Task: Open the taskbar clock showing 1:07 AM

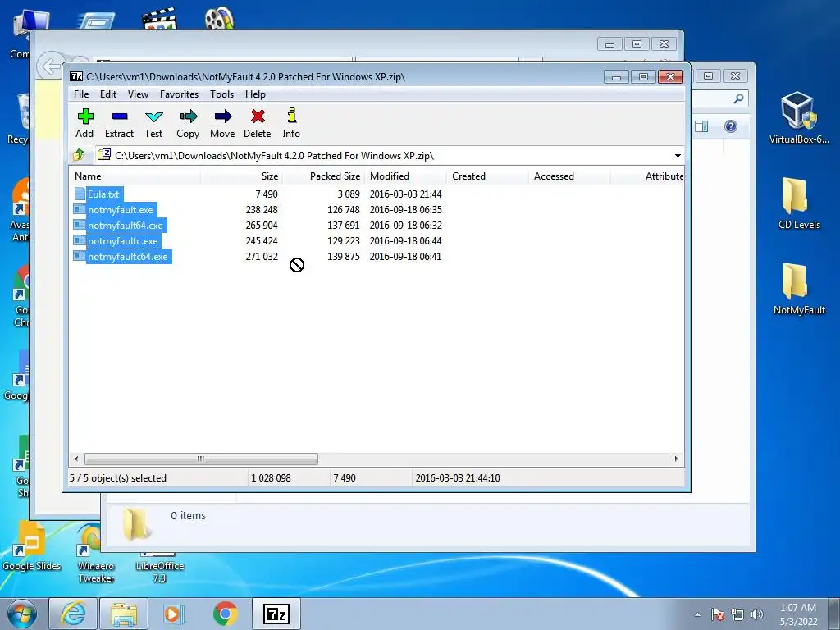Action: click(798, 614)
